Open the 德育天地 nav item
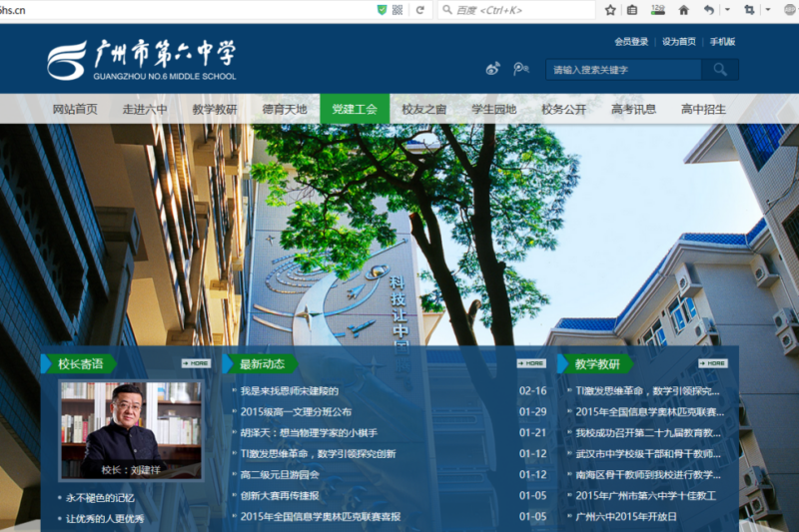799x532 pixels. point(285,109)
